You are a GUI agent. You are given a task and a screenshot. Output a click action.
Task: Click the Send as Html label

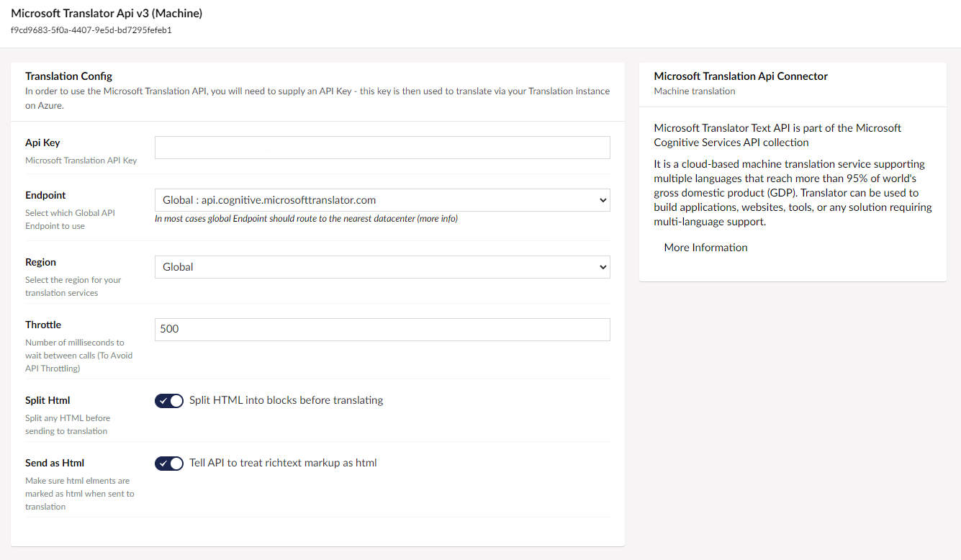pos(55,464)
